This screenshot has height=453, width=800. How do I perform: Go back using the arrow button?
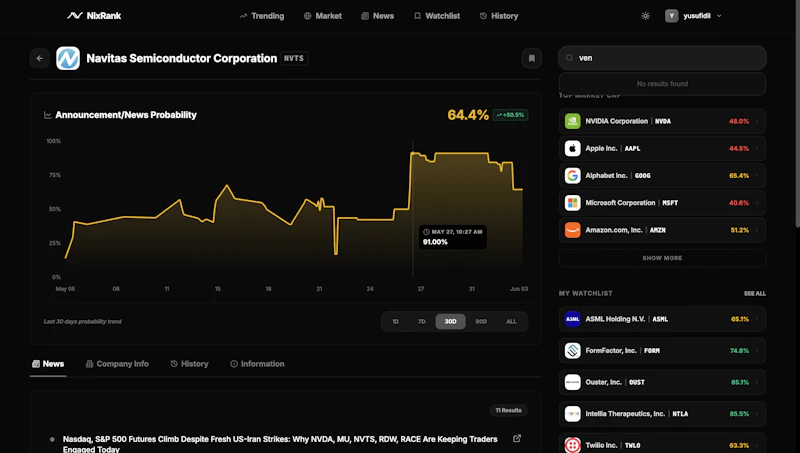40,58
